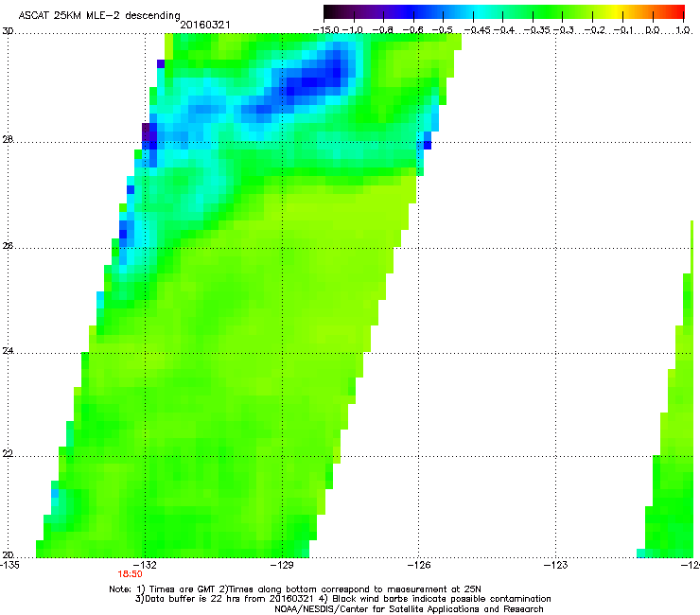Pick the -0.5 colorbar label
Viewport: 700px width, 615px height.
pos(443,30)
